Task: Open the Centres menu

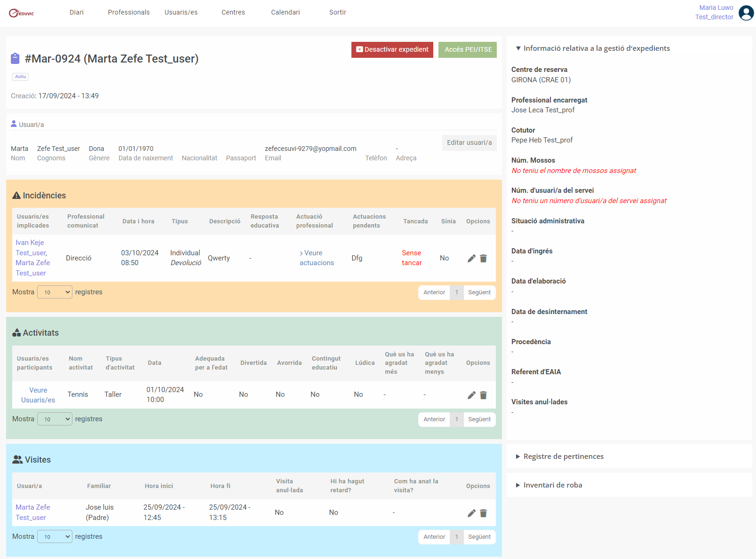Action: click(233, 12)
